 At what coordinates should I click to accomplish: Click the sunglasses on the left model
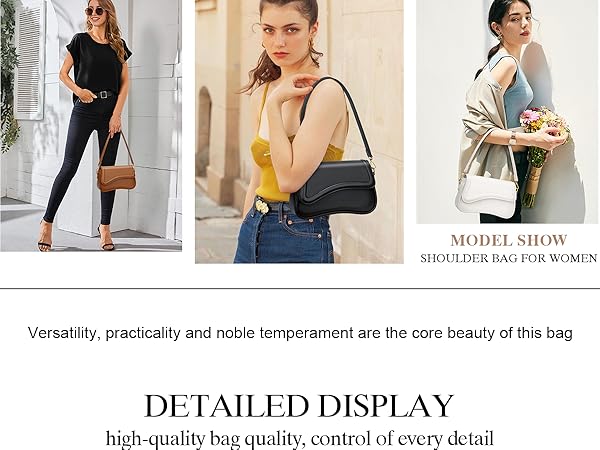(x=95, y=11)
